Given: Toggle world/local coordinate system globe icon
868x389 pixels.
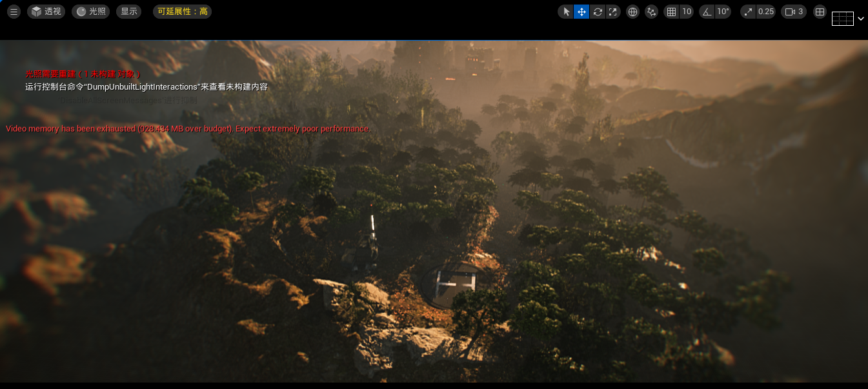Looking at the screenshot, I should (x=632, y=12).
